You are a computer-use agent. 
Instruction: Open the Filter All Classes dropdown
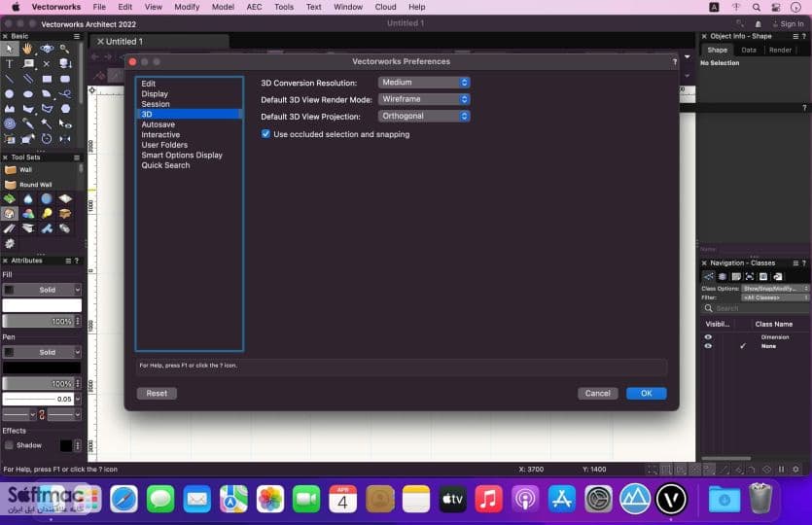[775, 297]
